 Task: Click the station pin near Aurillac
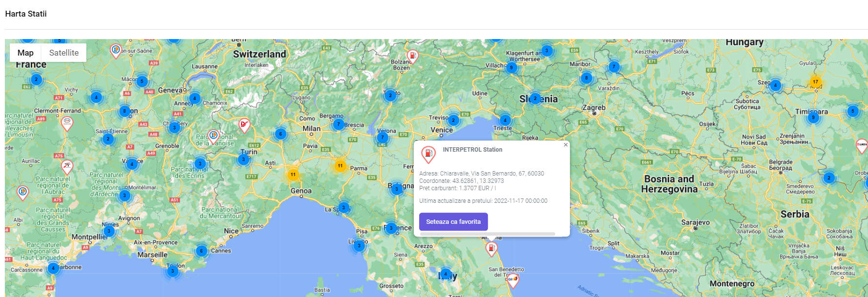[x=67, y=166]
